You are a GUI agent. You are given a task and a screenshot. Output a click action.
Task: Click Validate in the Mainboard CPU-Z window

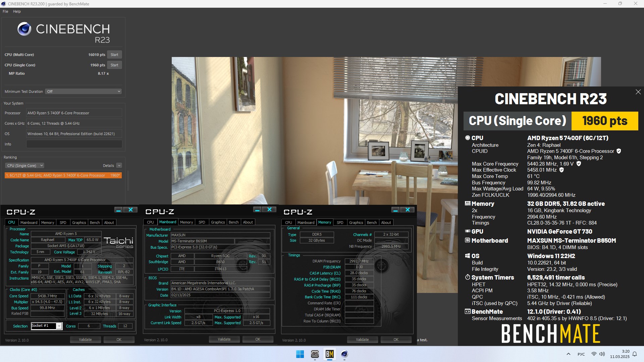(x=224, y=339)
